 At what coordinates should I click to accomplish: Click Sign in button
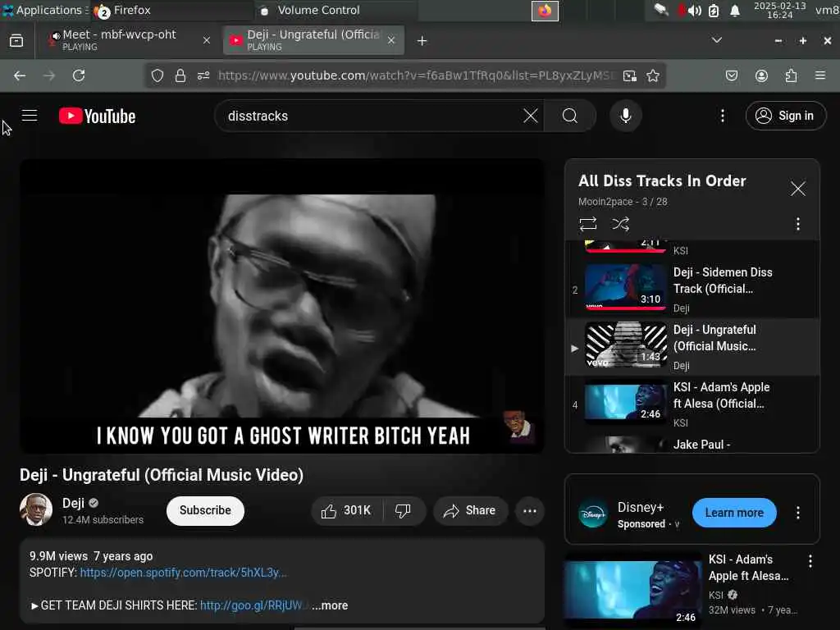tap(786, 116)
